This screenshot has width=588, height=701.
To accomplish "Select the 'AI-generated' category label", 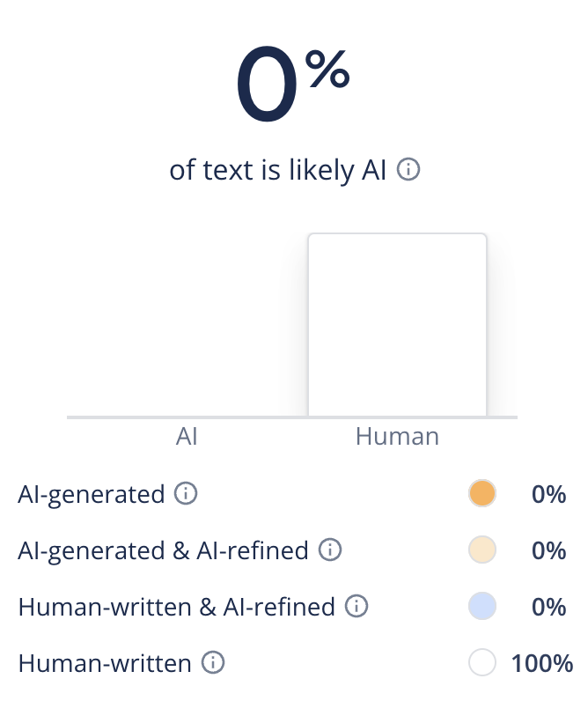I will coord(92,494).
